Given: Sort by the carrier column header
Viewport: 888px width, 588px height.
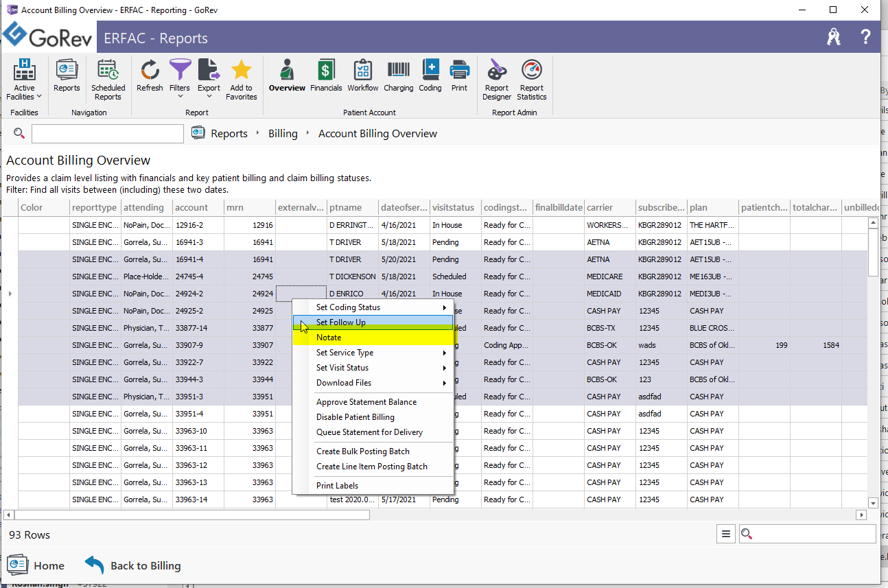Looking at the screenshot, I should coord(610,207).
